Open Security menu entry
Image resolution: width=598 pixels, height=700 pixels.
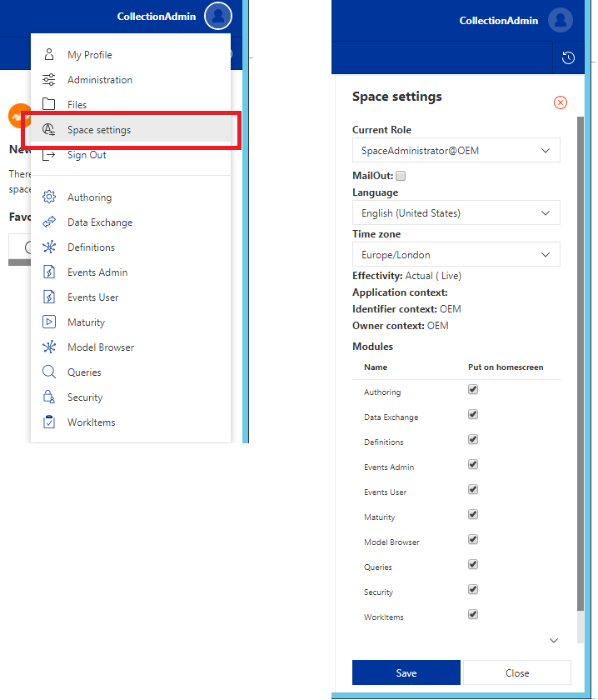tap(131, 397)
